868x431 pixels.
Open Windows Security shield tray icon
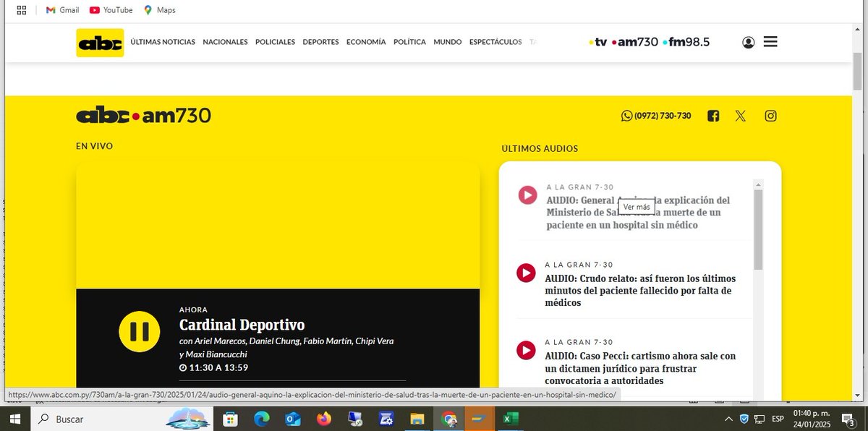click(x=744, y=419)
